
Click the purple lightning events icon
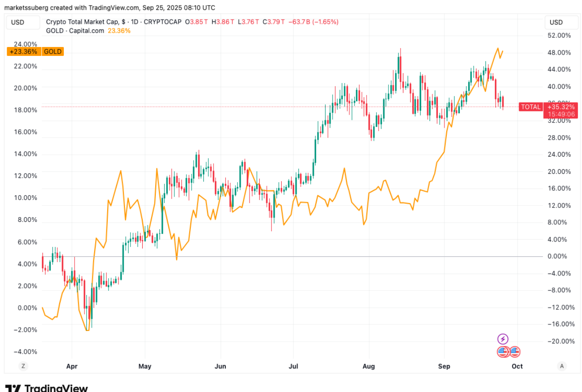click(x=503, y=338)
